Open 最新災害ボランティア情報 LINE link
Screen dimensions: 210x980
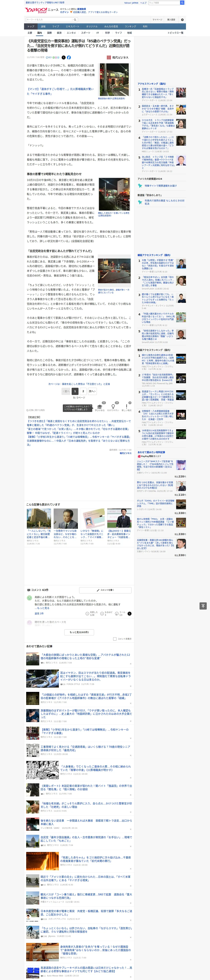pyautogui.click(x=45, y=3)
